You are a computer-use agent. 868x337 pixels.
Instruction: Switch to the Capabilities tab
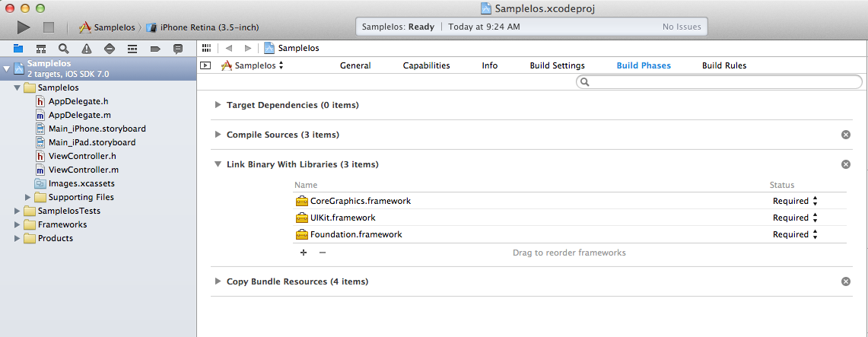coord(426,65)
